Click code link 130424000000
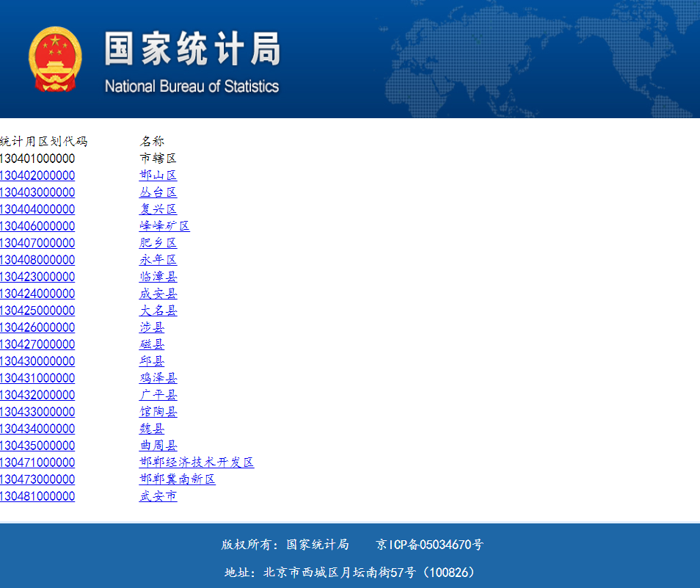Image resolution: width=700 pixels, height=588 pixels. tap(37, 294)
